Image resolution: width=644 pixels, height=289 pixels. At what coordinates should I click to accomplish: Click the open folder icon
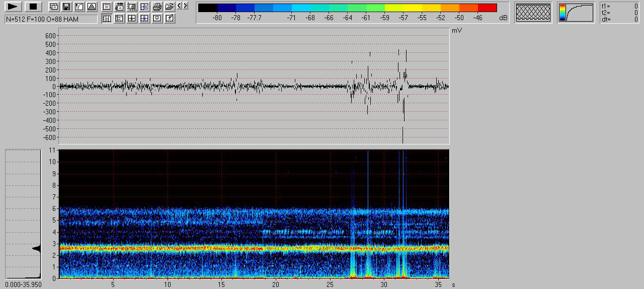(170, 7)
